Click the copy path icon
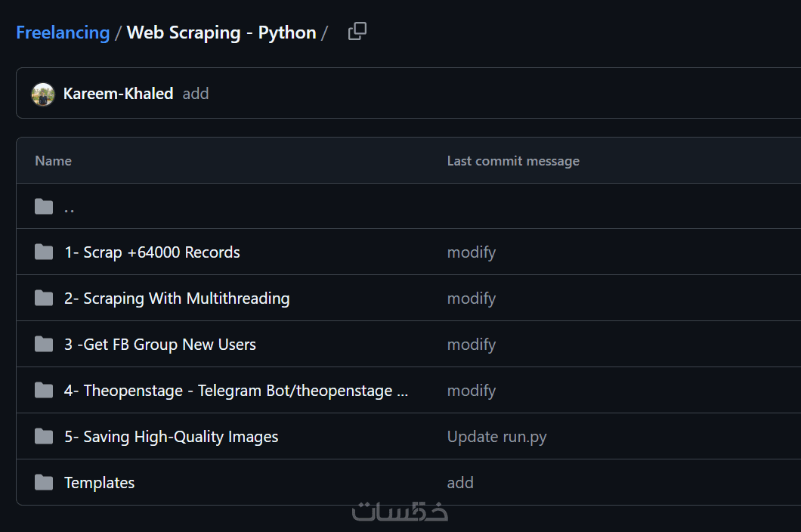This screenshot has height=532, width=801. tap(357, 32)
